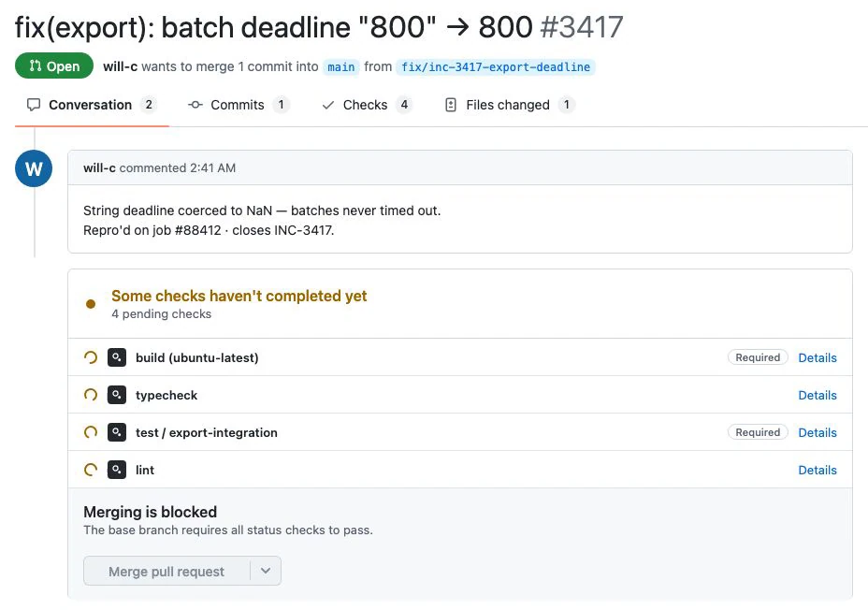The width and height of the screenshot is (868, 610).
Task: Switch to the Commits tab
Action: click(x=239, y=105)
